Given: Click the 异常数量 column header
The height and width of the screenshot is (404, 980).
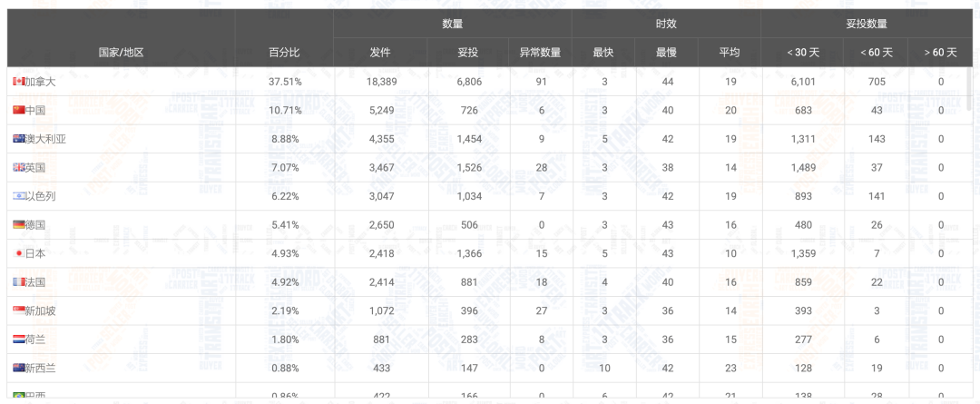Looking at the screenshot, I should pos(541,53).
